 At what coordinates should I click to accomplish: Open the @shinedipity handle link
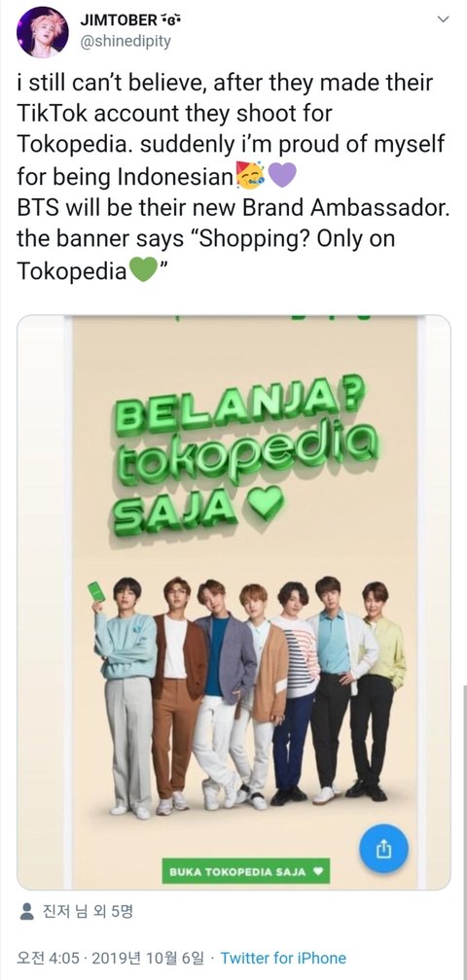(126, 41)
